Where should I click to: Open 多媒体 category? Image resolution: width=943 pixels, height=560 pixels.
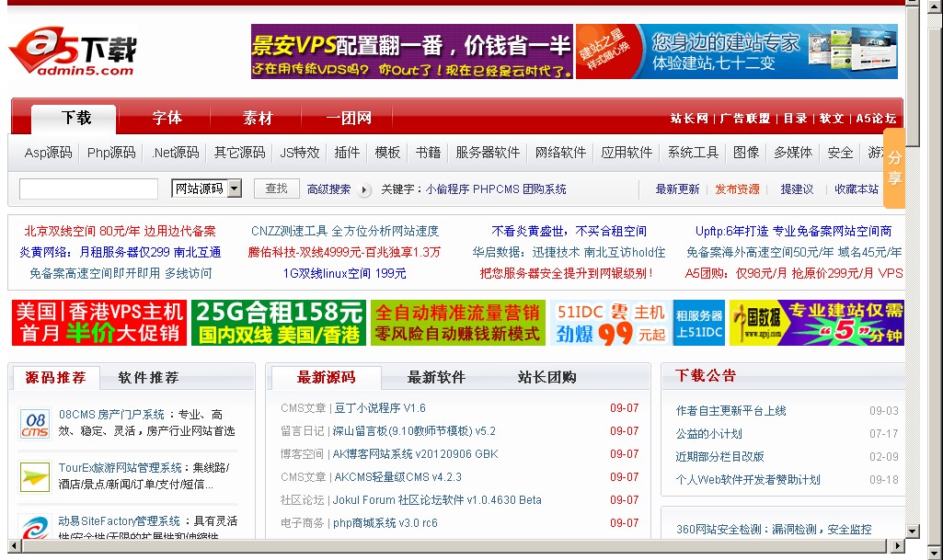(793, 153)
